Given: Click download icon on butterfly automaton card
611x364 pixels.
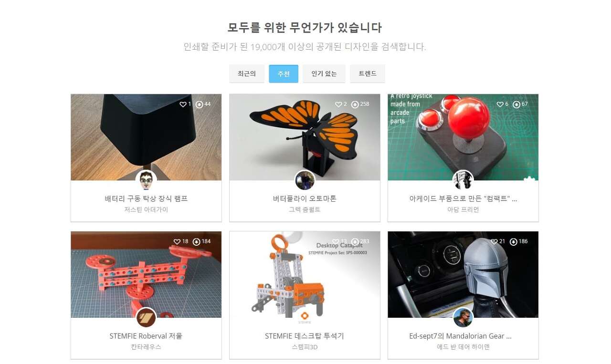Looking at the screenshot, I should pyautogui.click(x=355, y=104).
